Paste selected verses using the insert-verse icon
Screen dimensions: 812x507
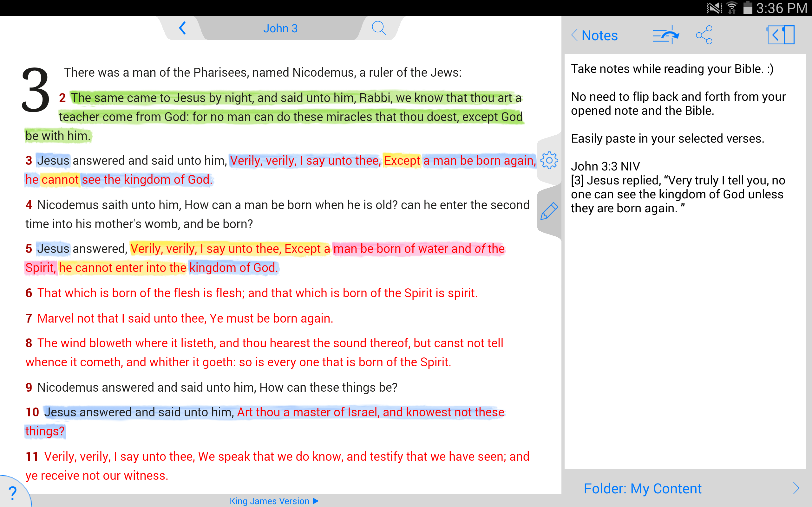click(x=665, y=35)
